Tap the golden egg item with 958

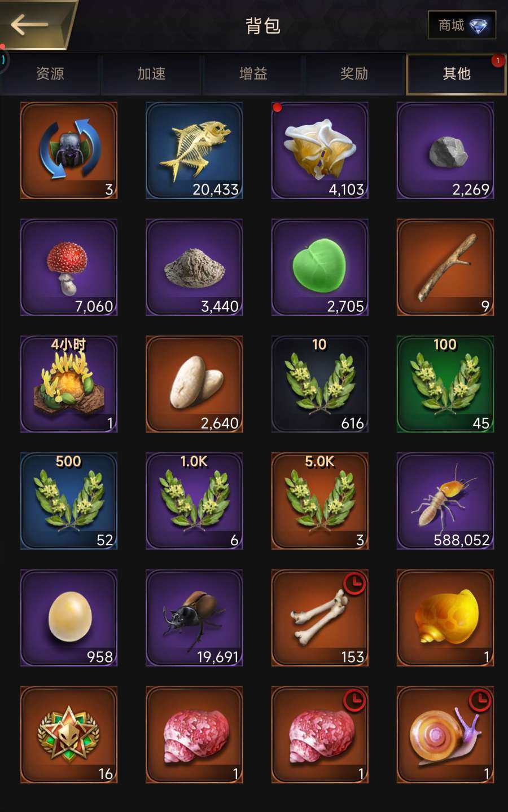(x=69, y=618)
